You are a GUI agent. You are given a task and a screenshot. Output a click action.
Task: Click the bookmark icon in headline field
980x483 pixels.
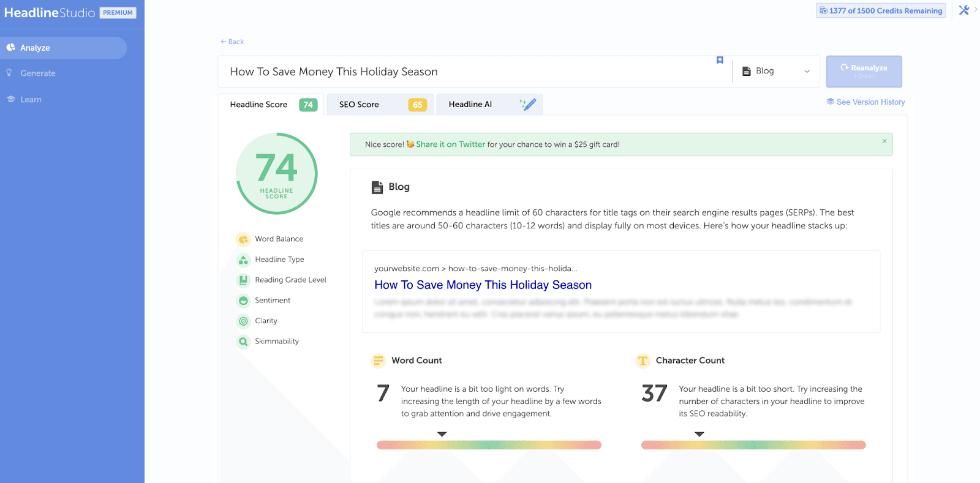click(x=720, y=60)
